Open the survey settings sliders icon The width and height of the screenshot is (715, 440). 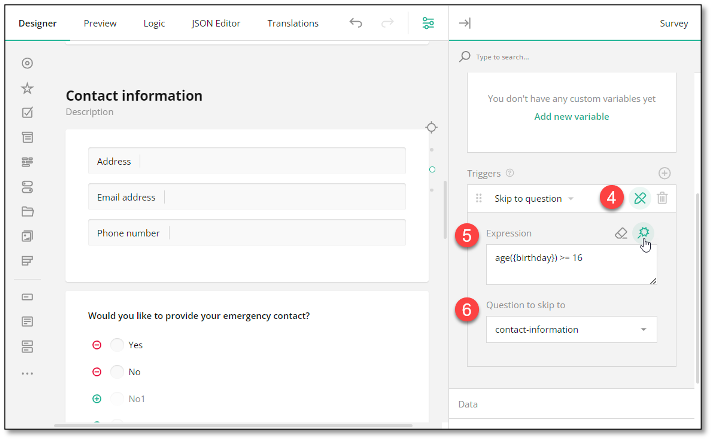(428, 23)
